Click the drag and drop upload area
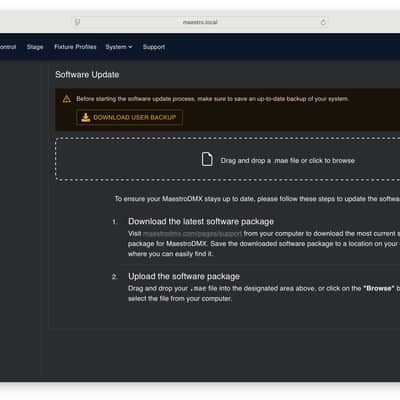The height and width of the screenshot is (400, 400). point(227,159)
